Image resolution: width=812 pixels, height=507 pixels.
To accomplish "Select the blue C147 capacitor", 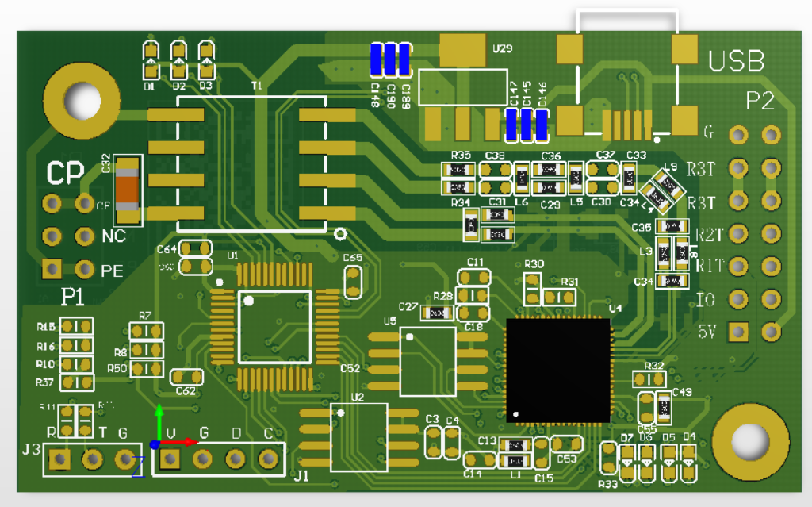I will click(511, 125).
